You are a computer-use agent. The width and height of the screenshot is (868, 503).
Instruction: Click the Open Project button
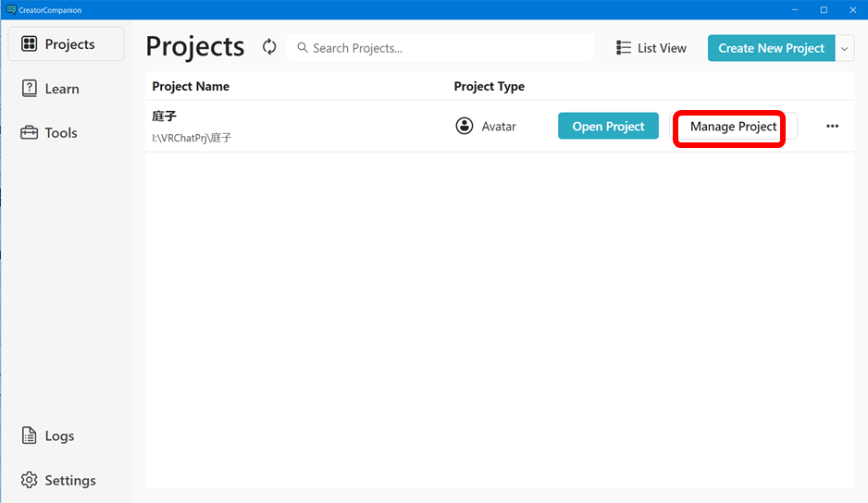click(x=608, y=127)
